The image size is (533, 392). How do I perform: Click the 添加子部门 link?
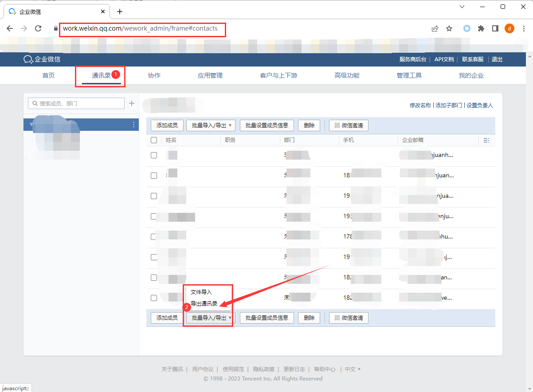click(x=449, y=106)
